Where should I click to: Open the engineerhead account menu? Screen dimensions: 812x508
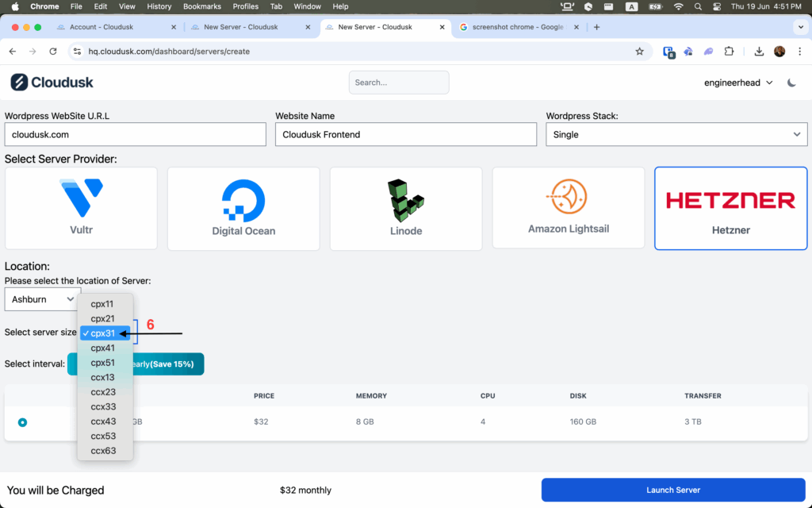[738, 83]
